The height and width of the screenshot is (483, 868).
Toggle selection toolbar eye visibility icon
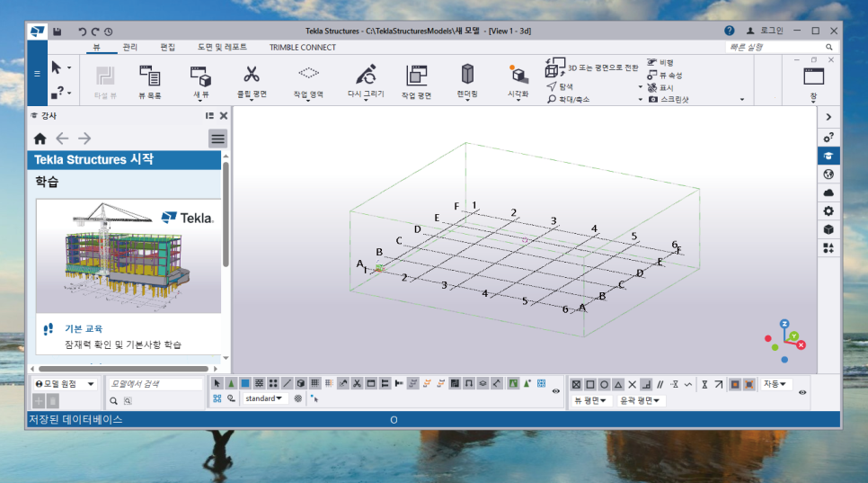coord(556,391)
